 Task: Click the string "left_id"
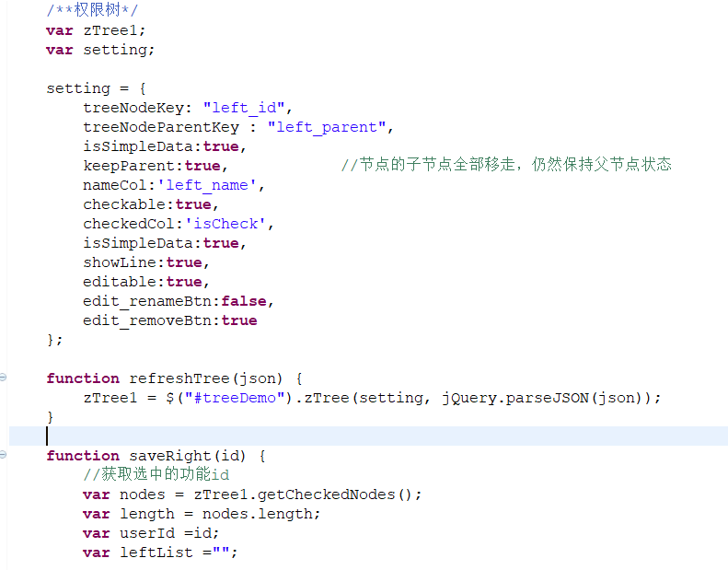(244, 108)
